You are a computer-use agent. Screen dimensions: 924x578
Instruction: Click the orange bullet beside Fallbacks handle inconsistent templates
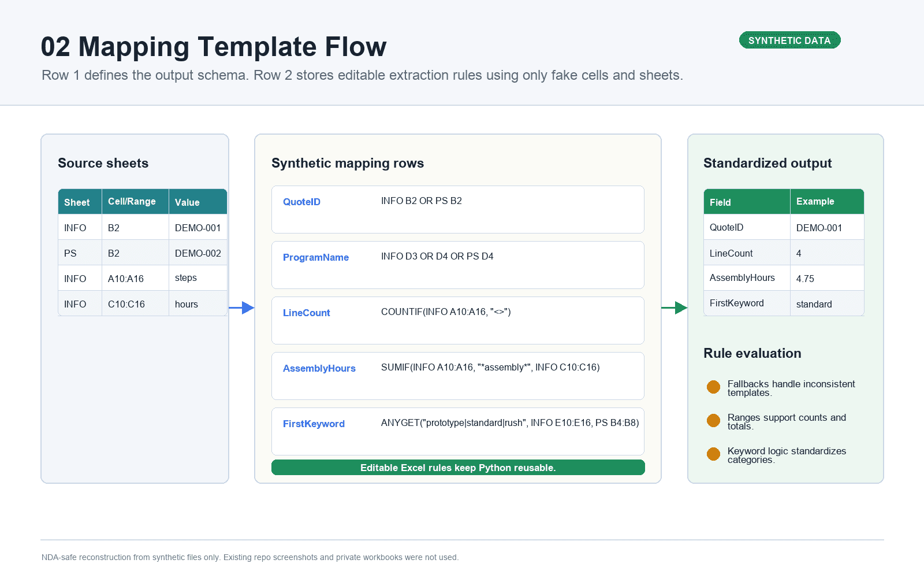[x=714, y=387]
